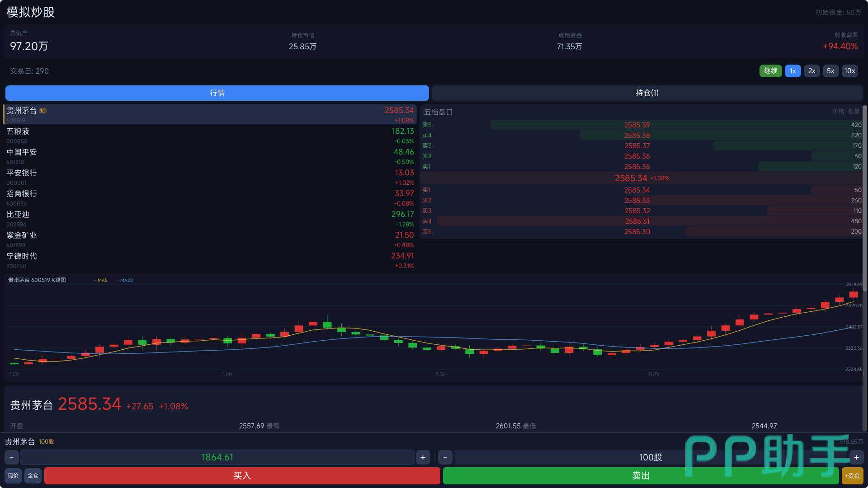Click the D246 label on chart axis
868x488 pixels.
click(x=227, y=374)
